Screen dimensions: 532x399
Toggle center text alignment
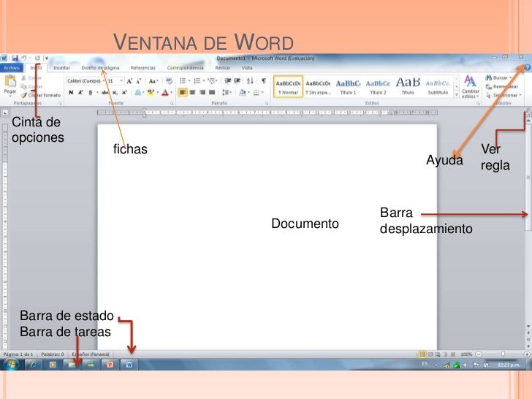[x=192, y=92]
